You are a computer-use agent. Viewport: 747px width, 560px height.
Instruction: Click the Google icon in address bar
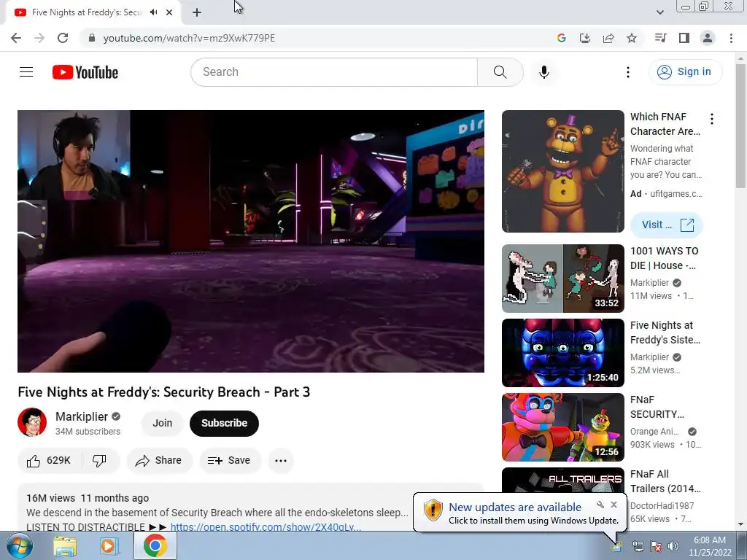coord(561,38)
